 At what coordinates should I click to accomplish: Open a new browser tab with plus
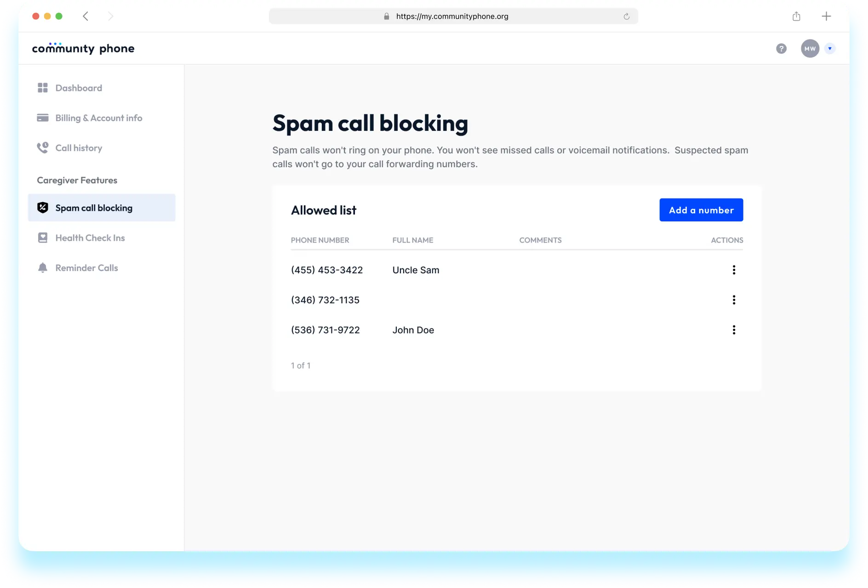[x=826, y=17]
